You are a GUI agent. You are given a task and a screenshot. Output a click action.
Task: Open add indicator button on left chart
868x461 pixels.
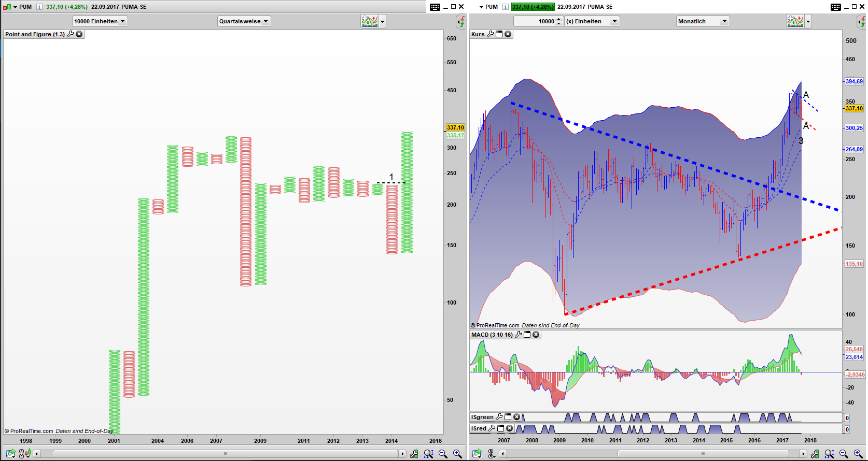pyautogui.click(x=370, y=21)
